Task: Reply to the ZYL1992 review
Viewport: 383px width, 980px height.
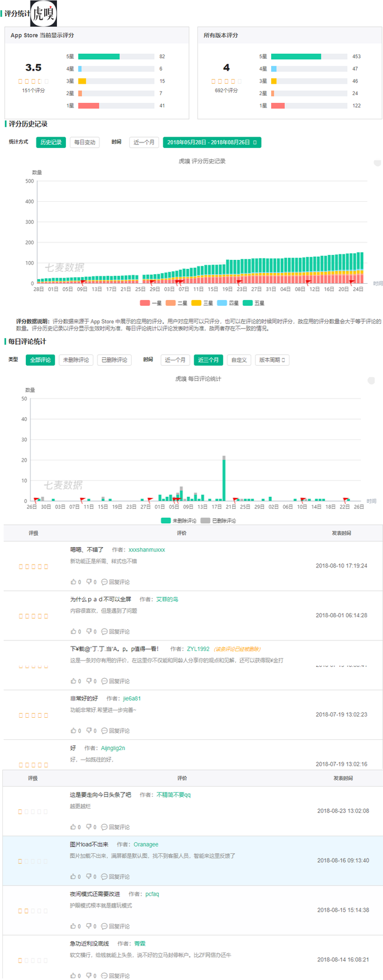Action: (115, 681)
